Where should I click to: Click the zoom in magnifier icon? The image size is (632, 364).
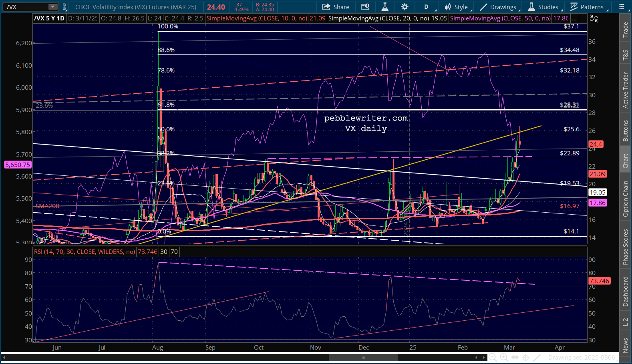pyautogui.click(x=504, y=358)
